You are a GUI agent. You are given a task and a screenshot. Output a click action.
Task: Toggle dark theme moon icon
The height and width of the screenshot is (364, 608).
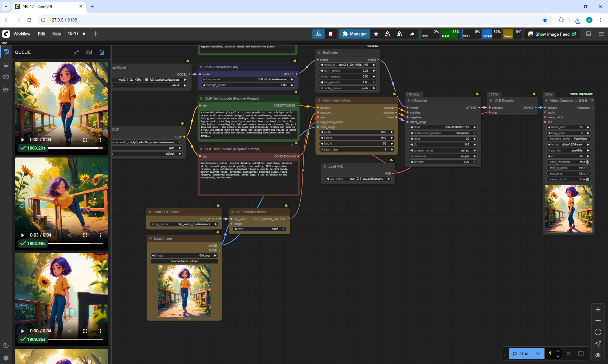pyautogui.click(x=6, y=345)
